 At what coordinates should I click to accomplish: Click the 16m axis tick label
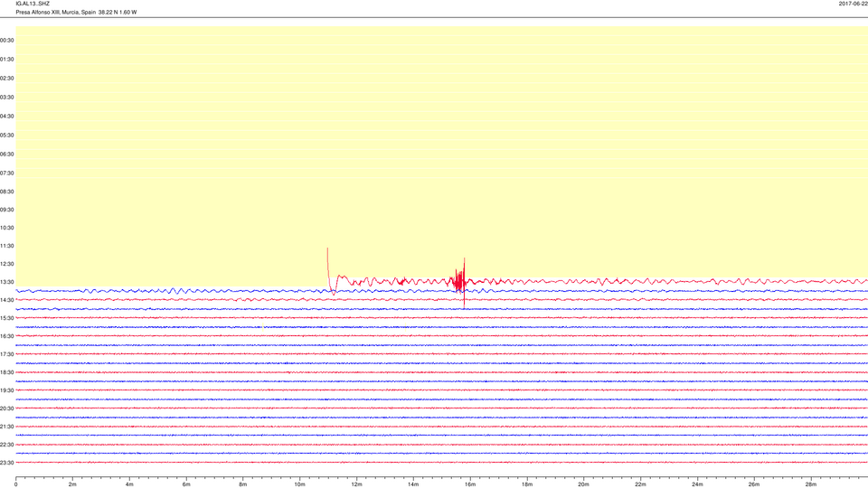tap(470, 484)
